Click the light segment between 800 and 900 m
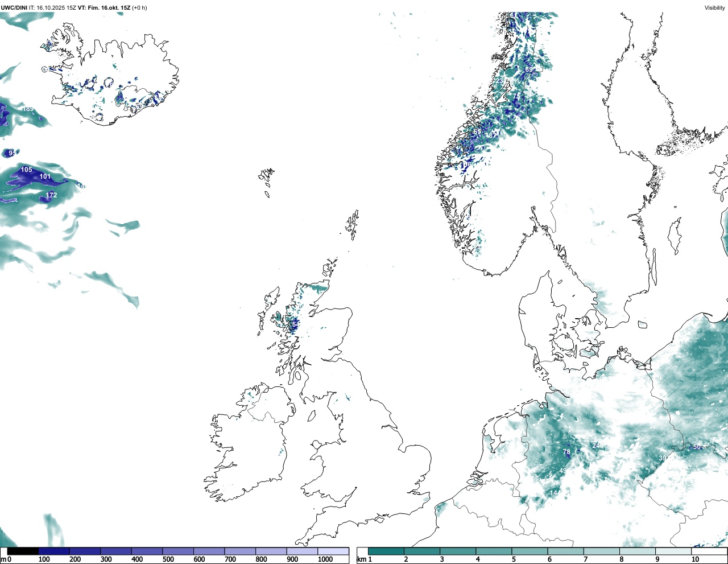Screen dimensions: 728x564 click(x=271, y=551)
